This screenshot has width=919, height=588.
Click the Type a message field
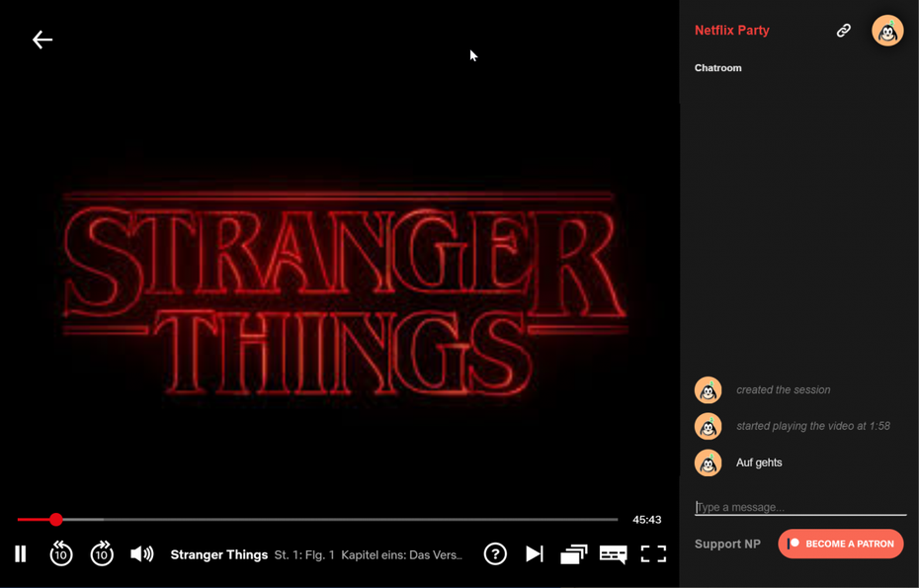pyautogui.click(x=800, y=507)
